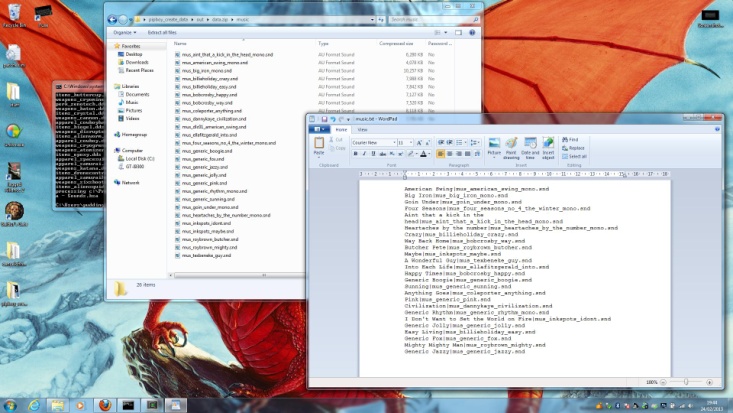Viewport: 733px width, 413px height.
Task: Toggle the preview pane button in Explorer
Action: [458, 33]
